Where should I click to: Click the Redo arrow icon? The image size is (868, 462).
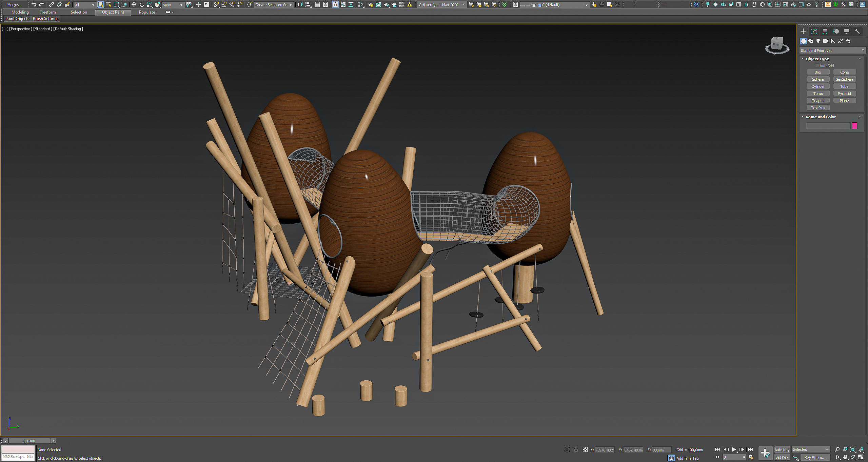[42, 4]
